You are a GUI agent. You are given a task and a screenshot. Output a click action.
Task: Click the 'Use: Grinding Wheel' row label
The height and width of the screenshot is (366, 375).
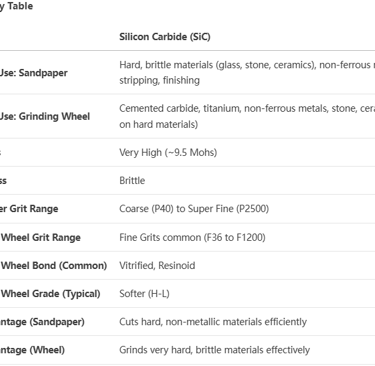point(45,116)
